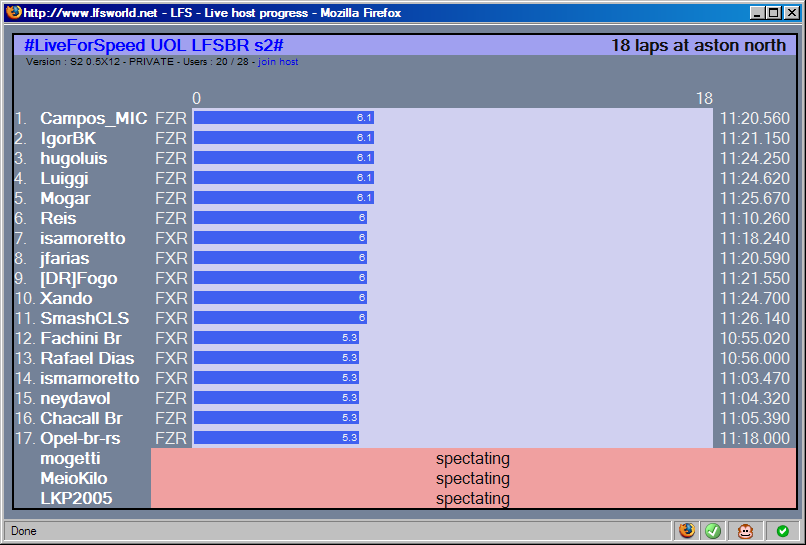Click spectator name LKP2005

pyautogui.click(x=76, y=498)
